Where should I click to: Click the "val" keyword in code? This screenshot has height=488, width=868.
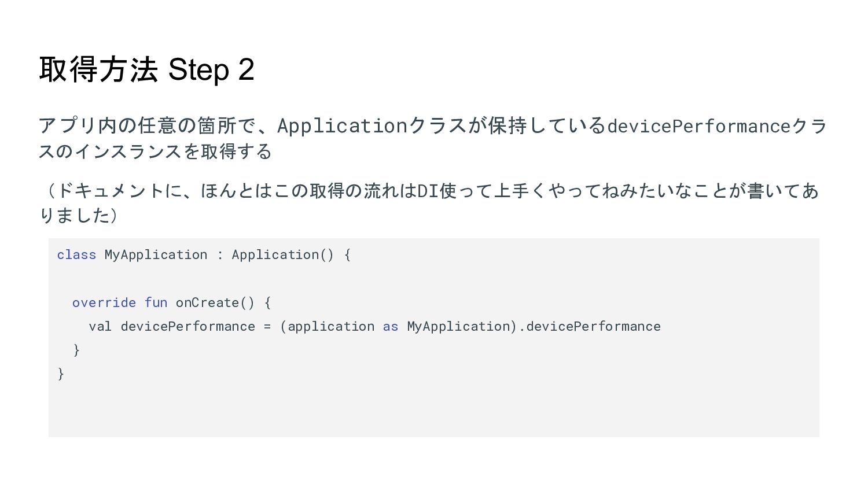coord(100,327)
